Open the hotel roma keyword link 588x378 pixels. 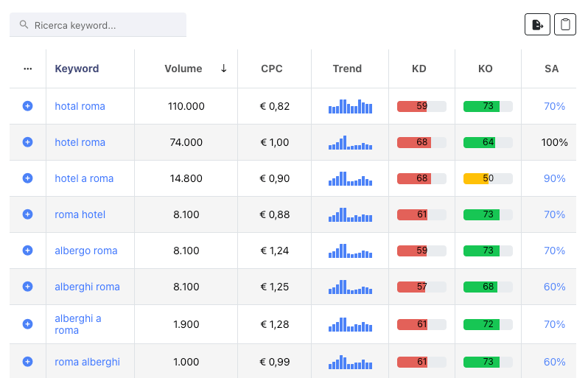point(80,142)
